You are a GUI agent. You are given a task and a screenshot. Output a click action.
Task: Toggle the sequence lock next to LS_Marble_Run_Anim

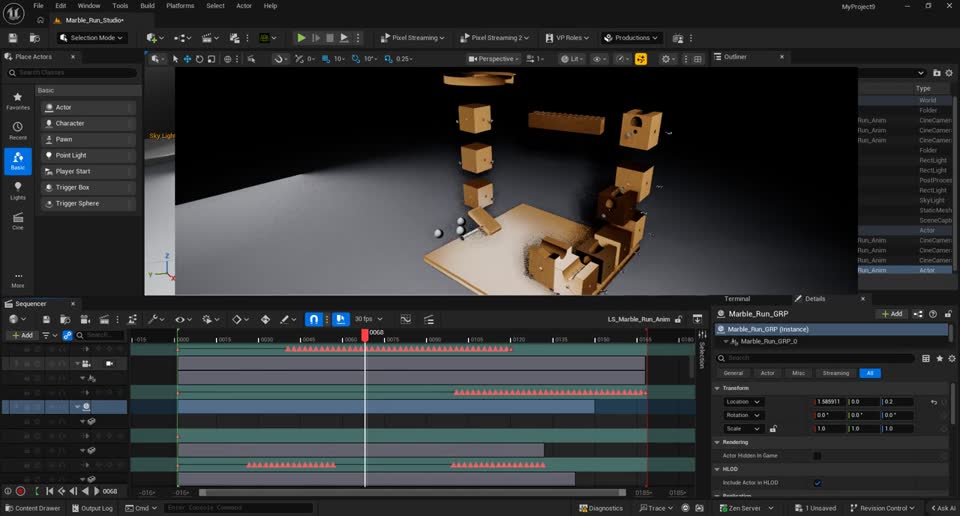(678, 320)
